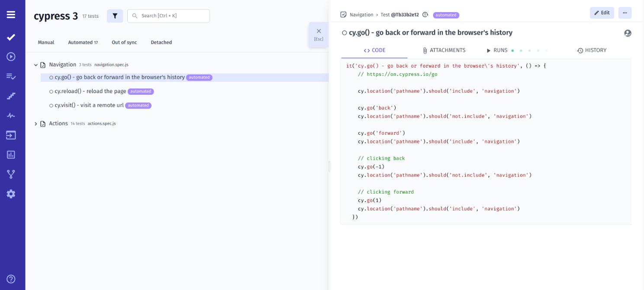Click a green run status dot beside Runs
Image resolution: width=644 pixels, height=290 pixels.
[513, 50]
